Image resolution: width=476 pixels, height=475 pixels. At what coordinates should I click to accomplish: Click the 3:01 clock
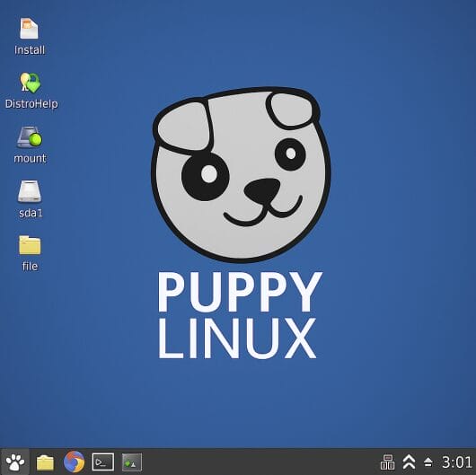click(456, 462)
